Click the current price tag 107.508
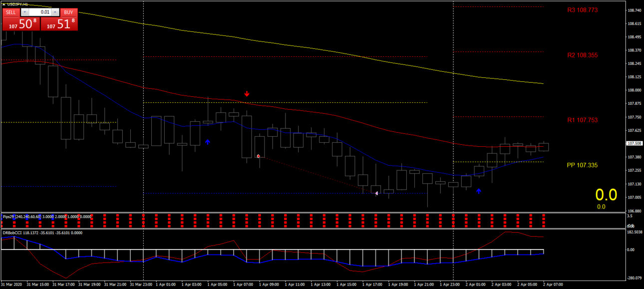644x289 pixels. click(634, 143)
